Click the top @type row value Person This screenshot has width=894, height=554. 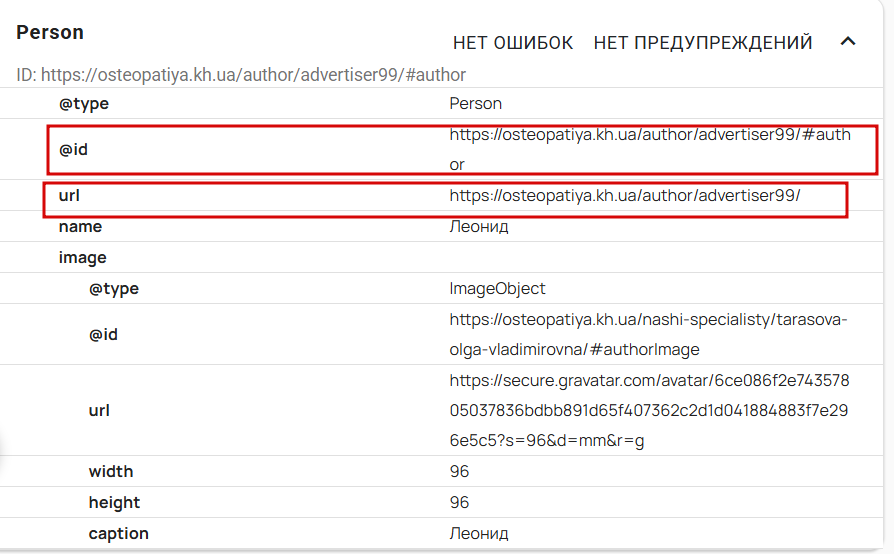[476, 103]
